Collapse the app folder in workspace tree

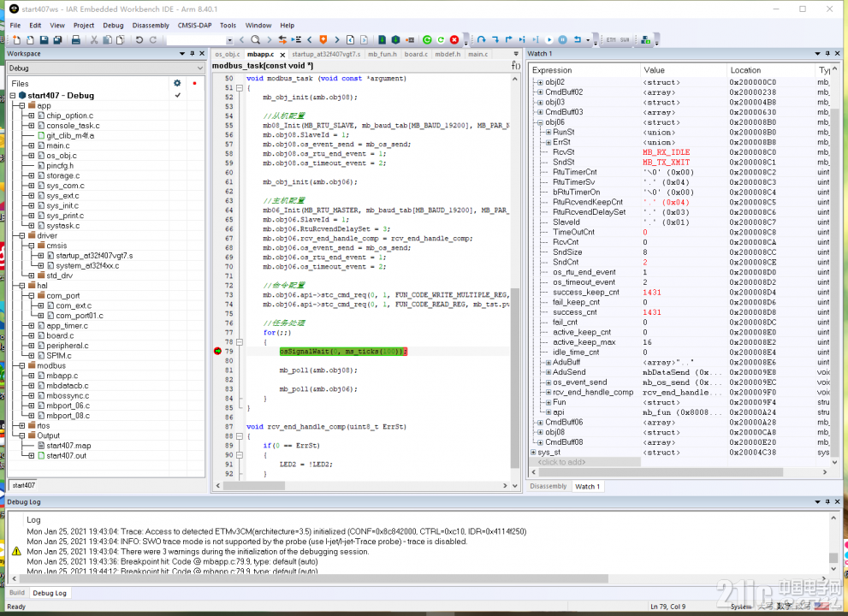tap(22, 106)
